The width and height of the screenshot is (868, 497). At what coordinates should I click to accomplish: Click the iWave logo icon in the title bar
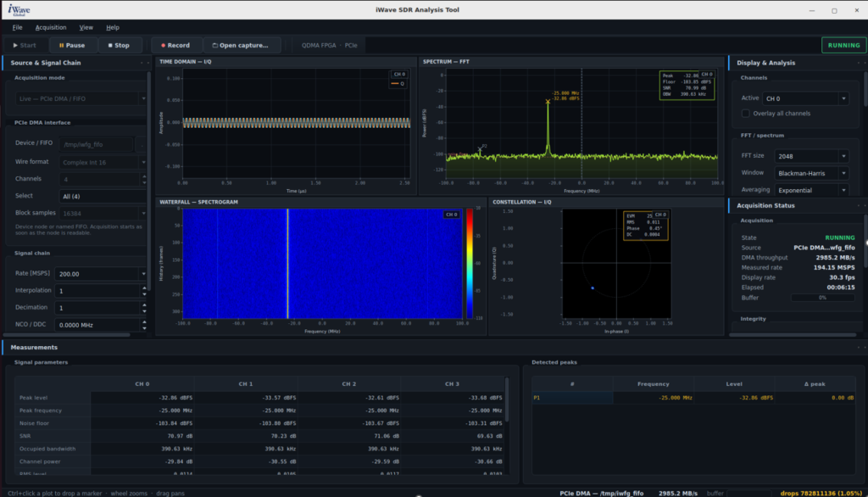click(19, 10)
